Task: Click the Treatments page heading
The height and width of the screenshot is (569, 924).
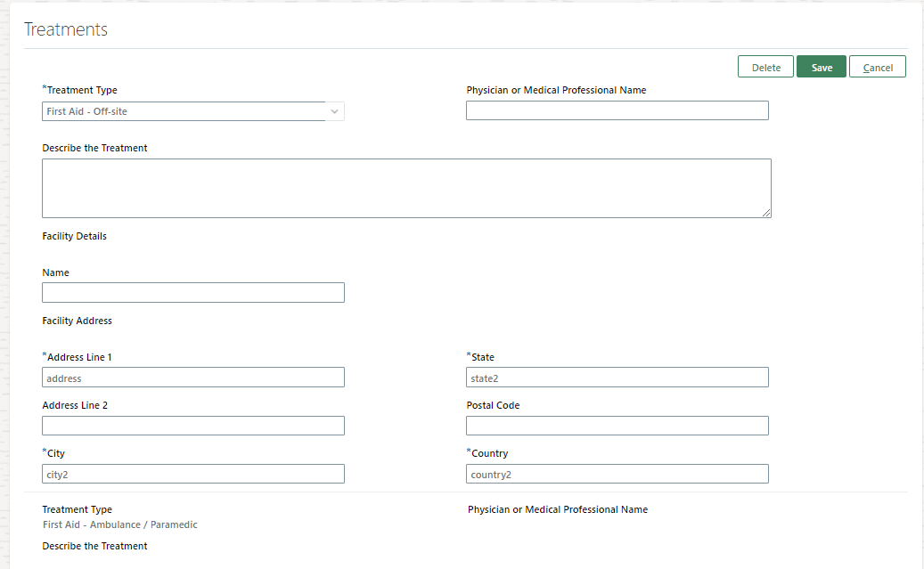Action: [x=66, y=29]
